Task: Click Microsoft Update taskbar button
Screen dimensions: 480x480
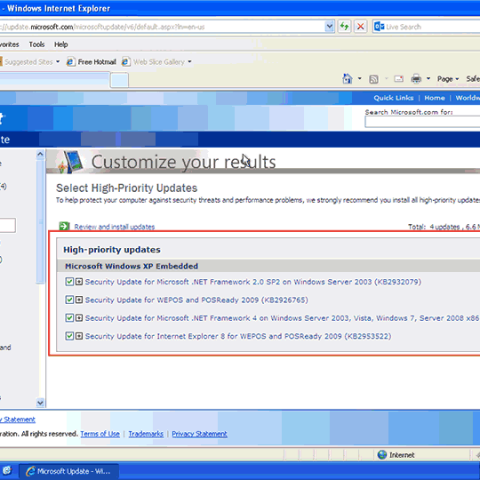Action: (x=68, y=471)
